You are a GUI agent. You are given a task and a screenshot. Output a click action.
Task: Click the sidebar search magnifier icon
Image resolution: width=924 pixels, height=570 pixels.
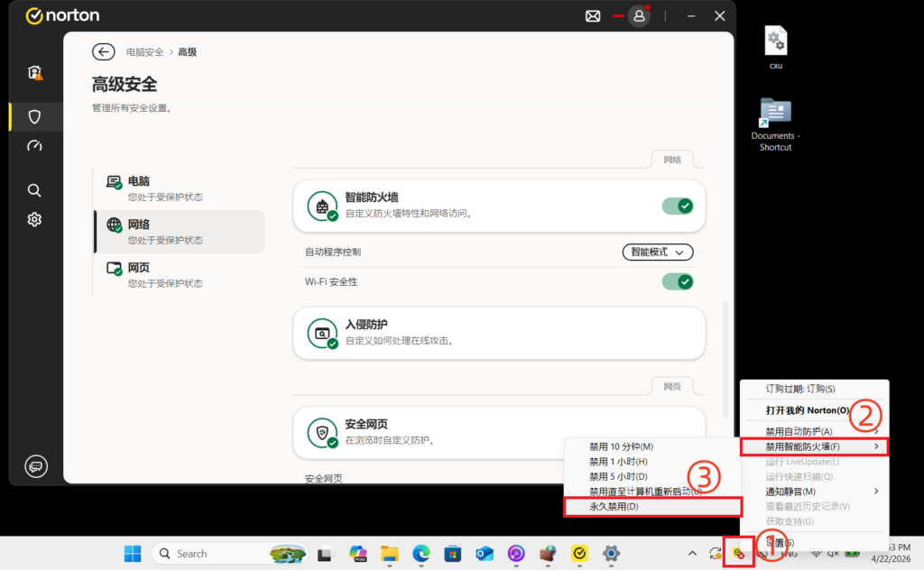pyautogui.click(x=34, y=190)
